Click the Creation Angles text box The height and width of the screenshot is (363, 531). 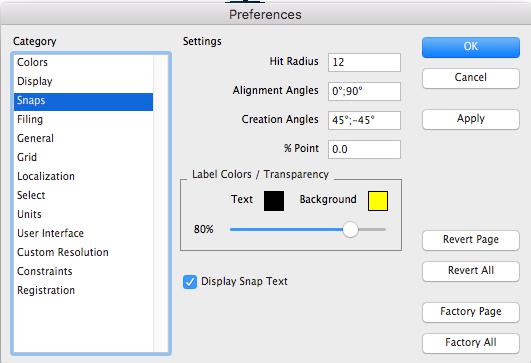[x=364, y=120]
